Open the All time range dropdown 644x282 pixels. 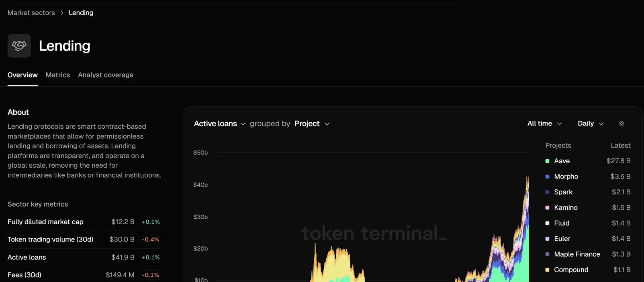pos(544,124)
